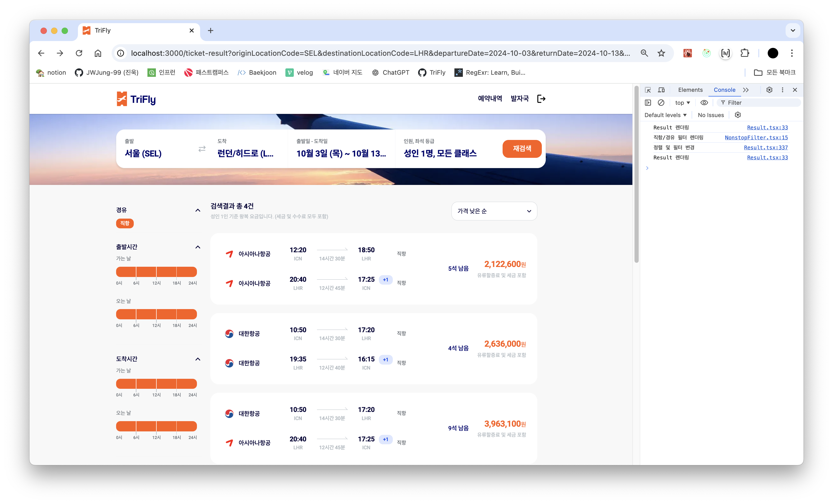The width and height of the screenshot is (833, 504).
Task: Clear console with the ban icon
Action: 661,103
